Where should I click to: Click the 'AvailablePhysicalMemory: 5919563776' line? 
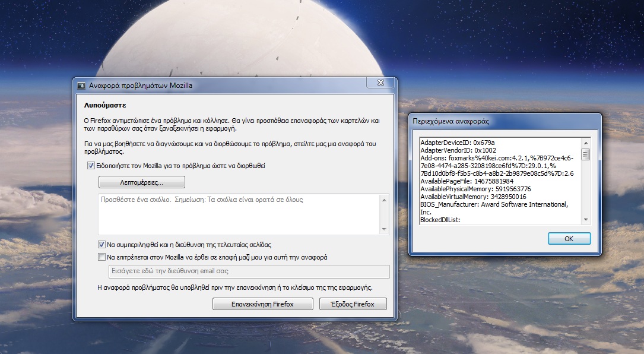[475, 189]
